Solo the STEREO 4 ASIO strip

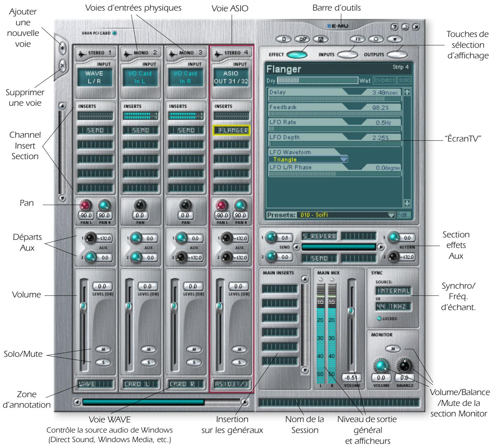click(x=240, y=362)
